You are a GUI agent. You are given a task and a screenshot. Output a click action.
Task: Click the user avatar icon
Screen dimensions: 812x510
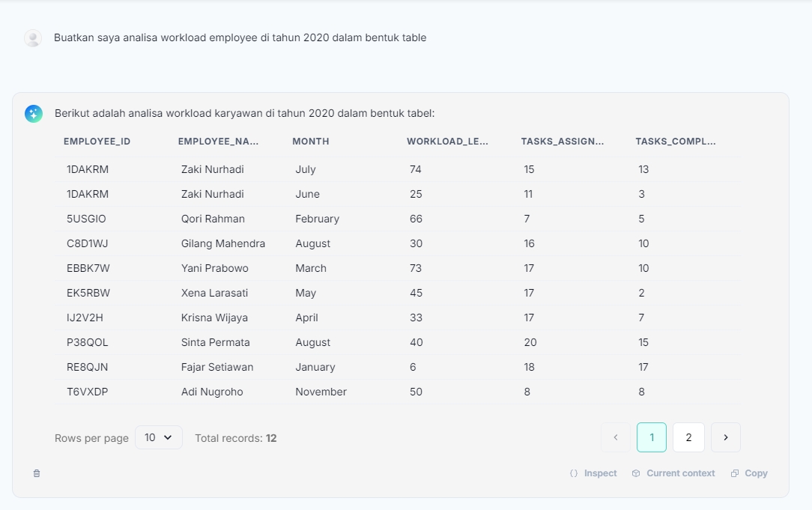pyautogui.click(x=33, y=38)
